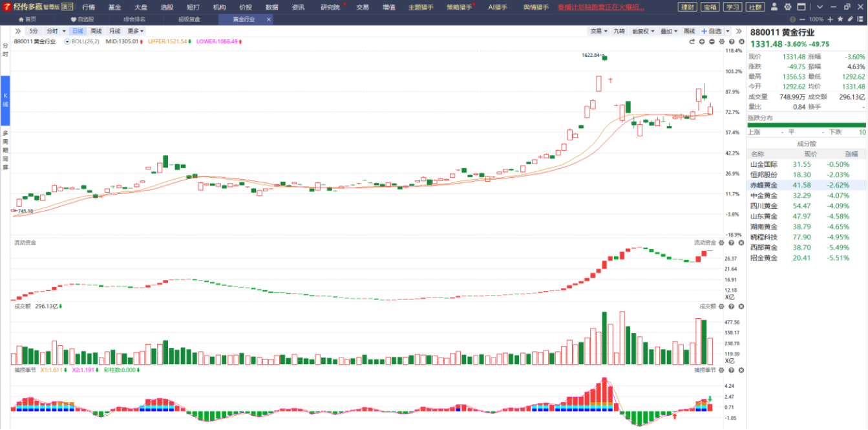Close the 成交额 volume indicator panel
Viewport: 868px width, 430px height.
pyautogui.click(x=741, y=306)
